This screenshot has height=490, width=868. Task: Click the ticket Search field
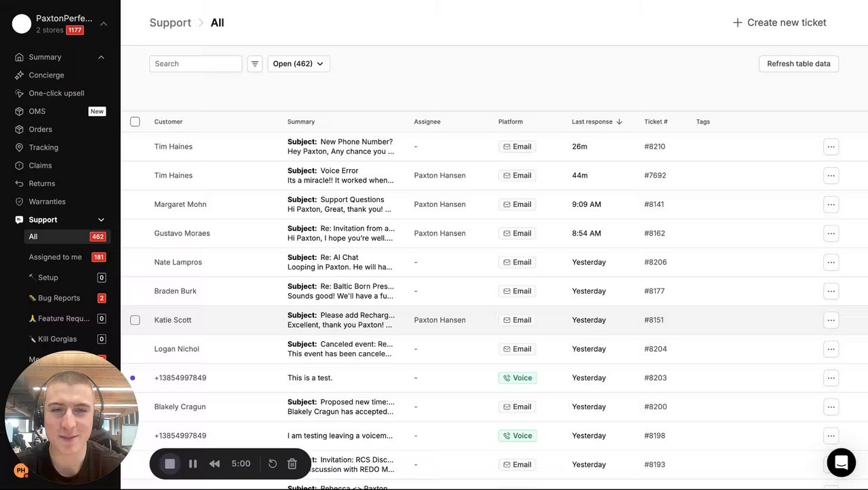pyautogui.click(x=196, y=64)
